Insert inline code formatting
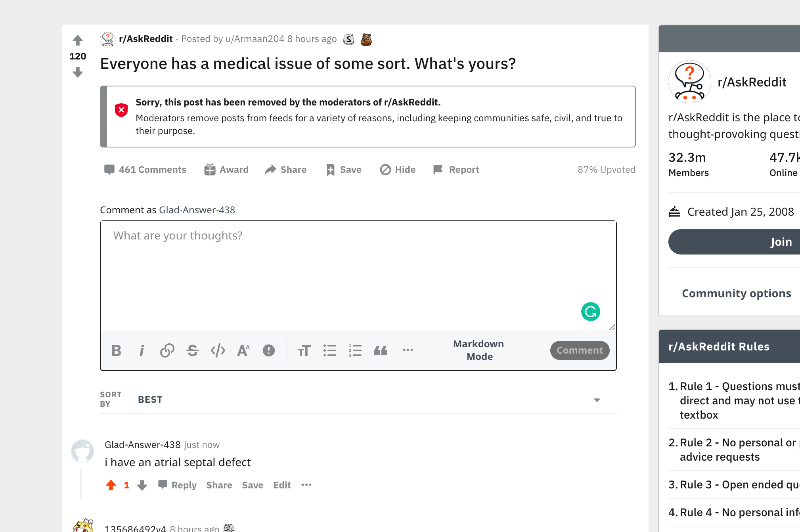This screenshot has height=532, width=800. click(218, 350)
